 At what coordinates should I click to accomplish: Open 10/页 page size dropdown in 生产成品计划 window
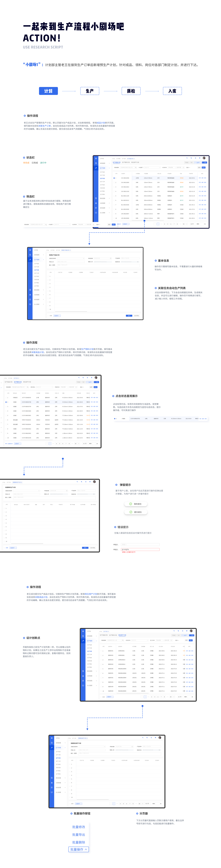[193, 224]
